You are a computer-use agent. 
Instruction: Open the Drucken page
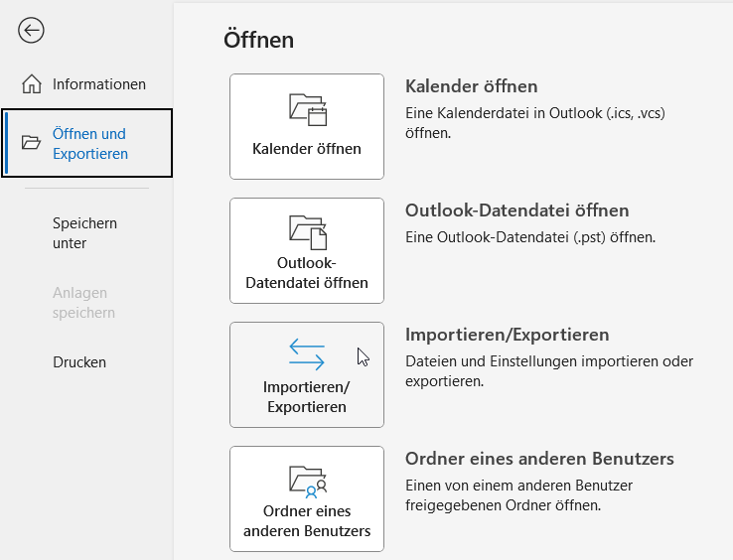[79, 362]
